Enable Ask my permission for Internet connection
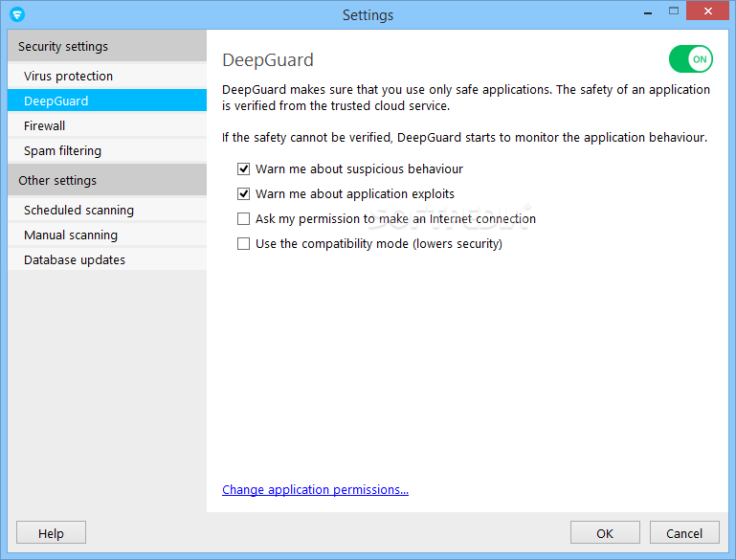This screenshot has width=736, height=560. 243,219
